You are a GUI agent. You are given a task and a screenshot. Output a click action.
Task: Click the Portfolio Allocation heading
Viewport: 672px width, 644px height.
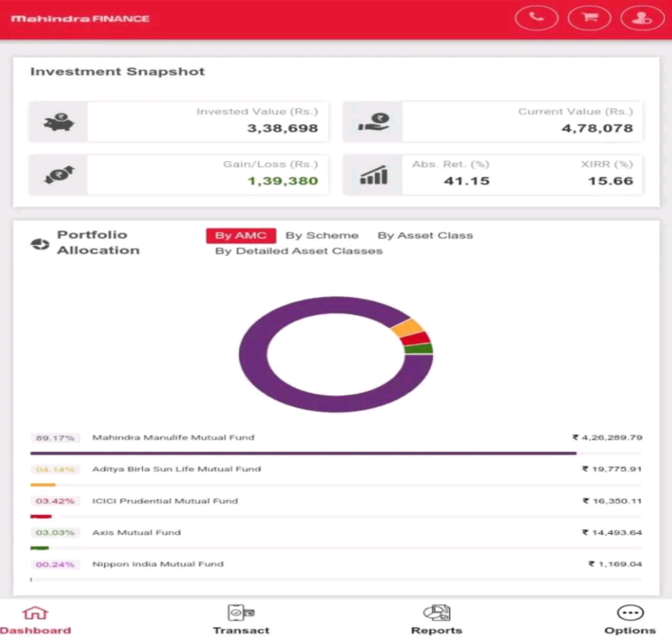[x=98, y=242]
